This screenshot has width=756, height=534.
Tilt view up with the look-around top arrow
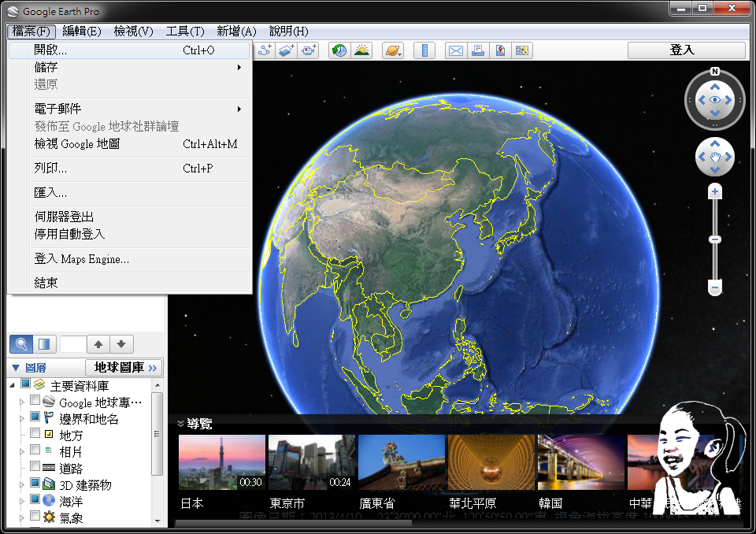715,87
